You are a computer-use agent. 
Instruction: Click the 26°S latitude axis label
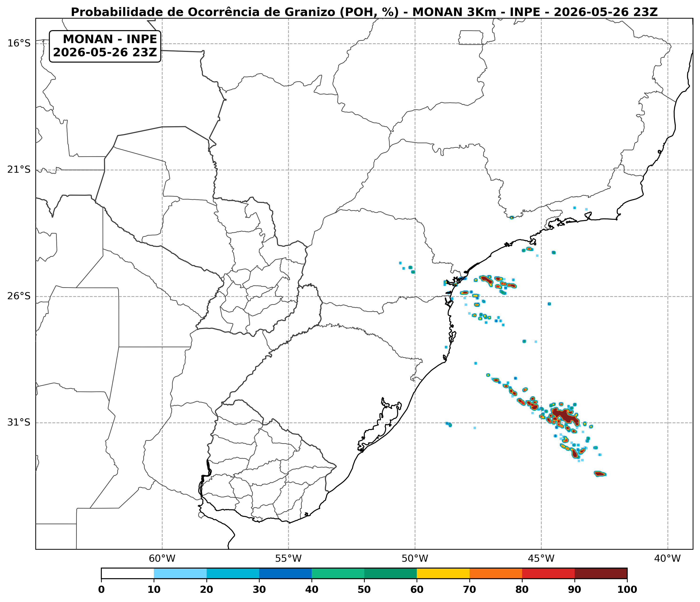19,296
